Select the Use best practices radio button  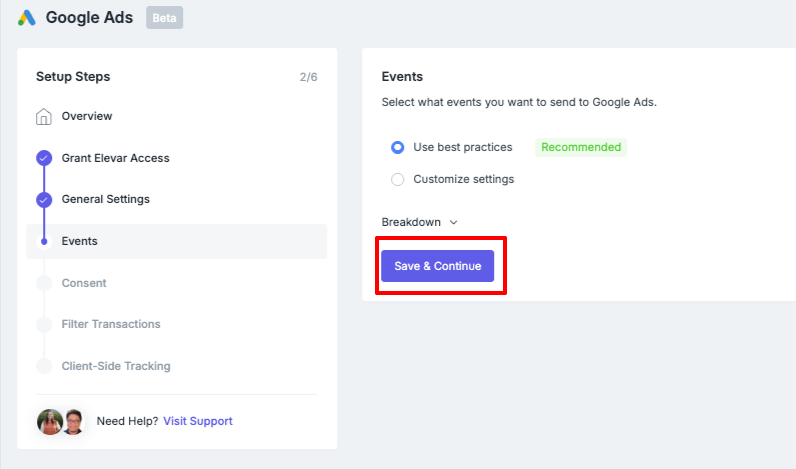(x=397, y=147)
